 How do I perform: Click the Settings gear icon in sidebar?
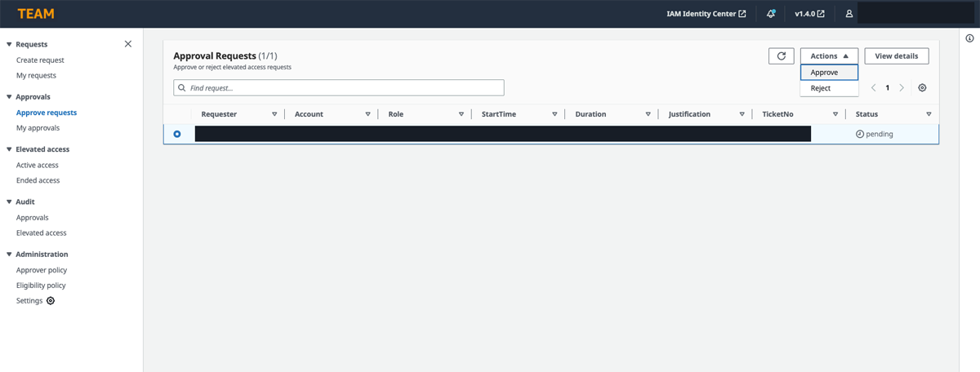pos(51,301)
